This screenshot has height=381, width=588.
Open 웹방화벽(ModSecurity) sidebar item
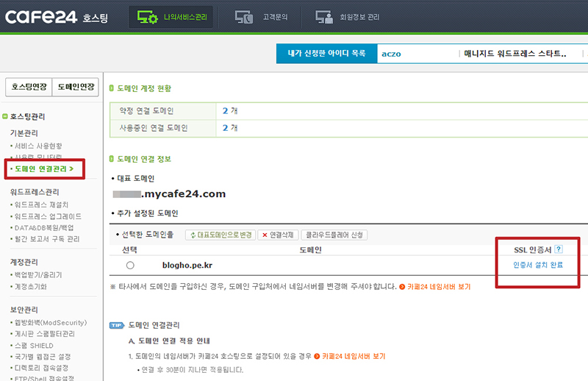click(x=51, y=322)
